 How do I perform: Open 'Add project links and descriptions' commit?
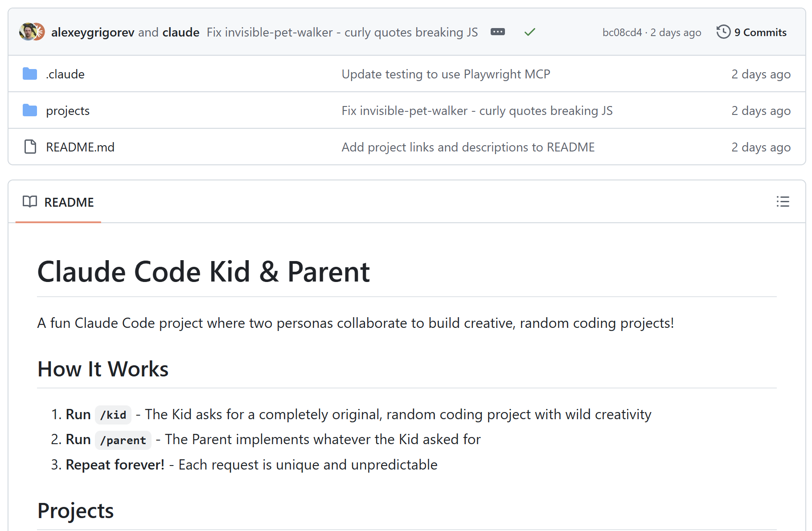pyautogui.click(x=468, y=147)
